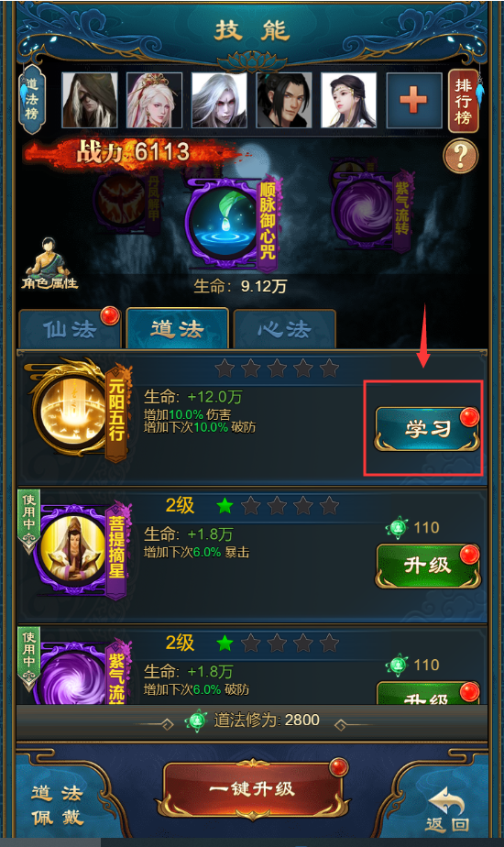Select the black-haired male character portrait

[x=284, y=100]
